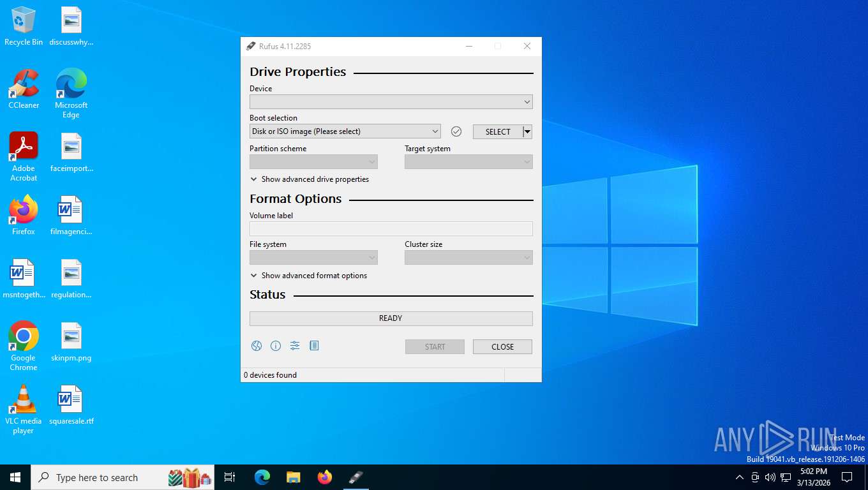Show hidden system tray icons

[x=740, y=477]
